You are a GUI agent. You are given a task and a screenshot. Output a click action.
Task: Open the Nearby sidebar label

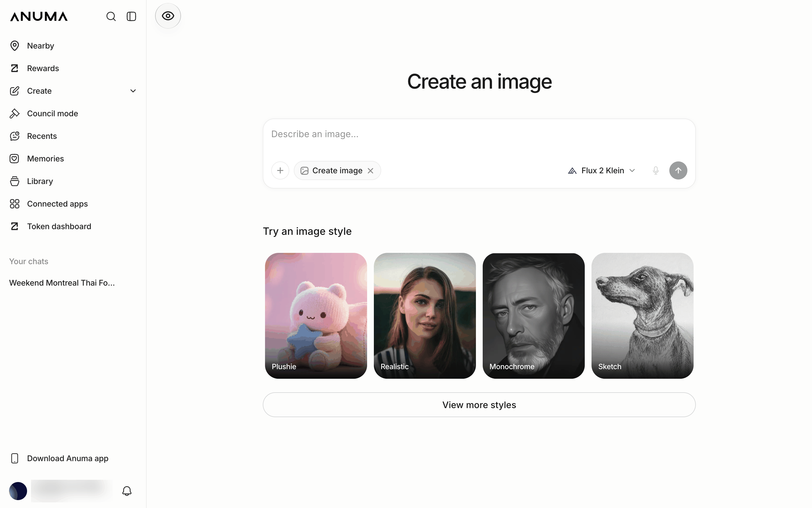(40, 46)
